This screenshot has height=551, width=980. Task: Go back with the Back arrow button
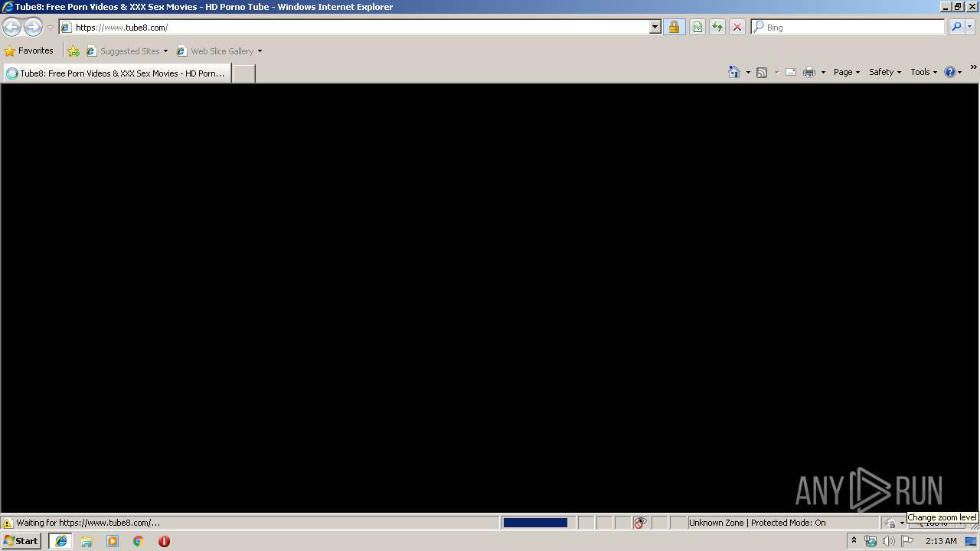click(x=11, y=27)
